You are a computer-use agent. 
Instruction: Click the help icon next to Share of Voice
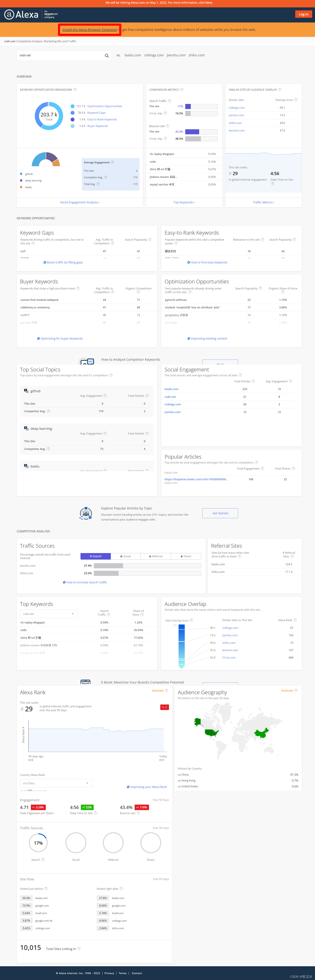(x=142, y=614)
